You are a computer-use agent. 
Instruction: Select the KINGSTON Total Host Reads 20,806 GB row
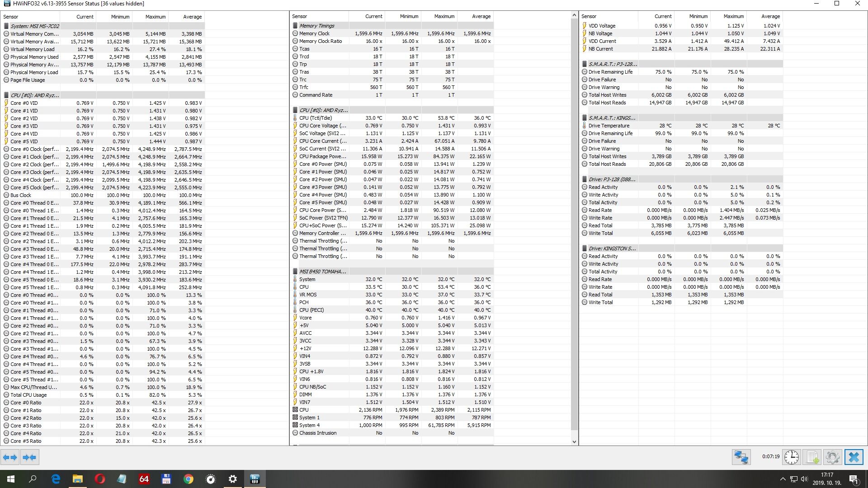681,164
